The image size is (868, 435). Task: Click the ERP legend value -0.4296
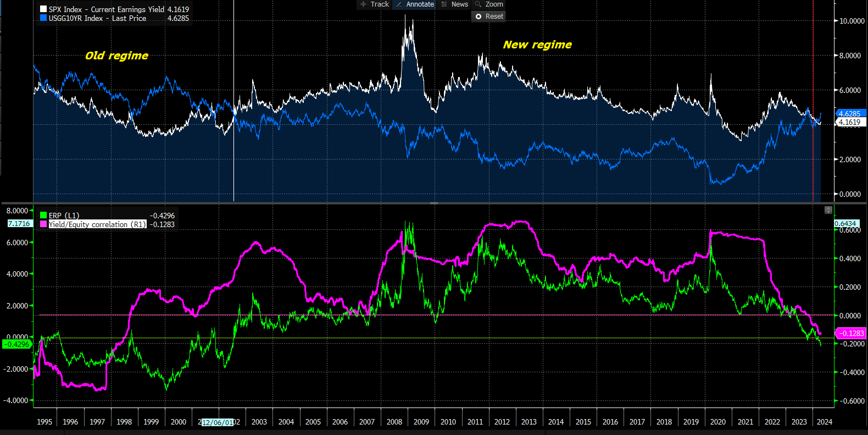coord(162,216)
